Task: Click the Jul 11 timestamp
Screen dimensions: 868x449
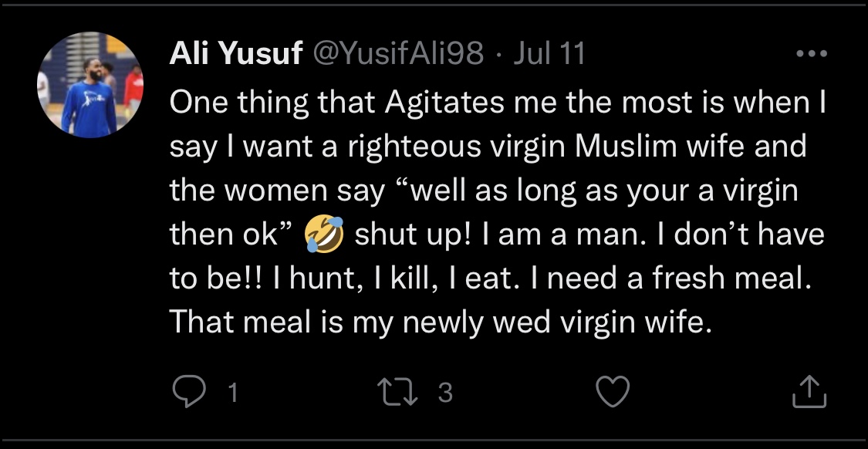Action: (549, 55)
